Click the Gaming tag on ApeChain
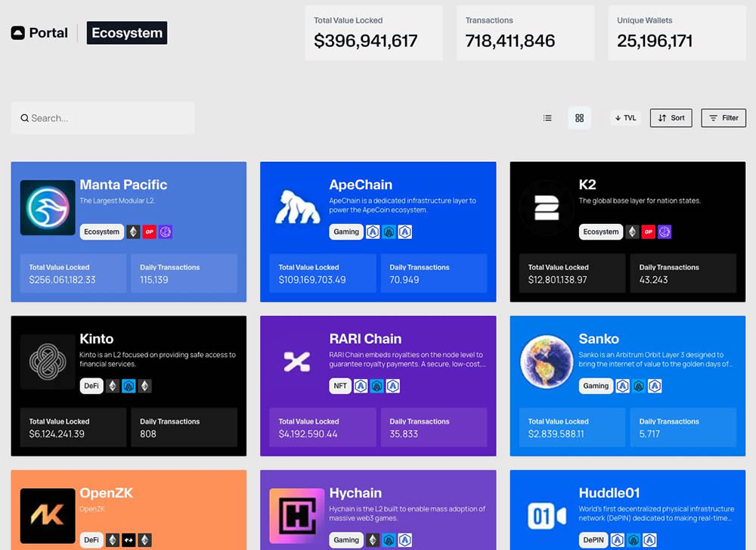Viewport: 756px width, 550px height. pos(346,232)
